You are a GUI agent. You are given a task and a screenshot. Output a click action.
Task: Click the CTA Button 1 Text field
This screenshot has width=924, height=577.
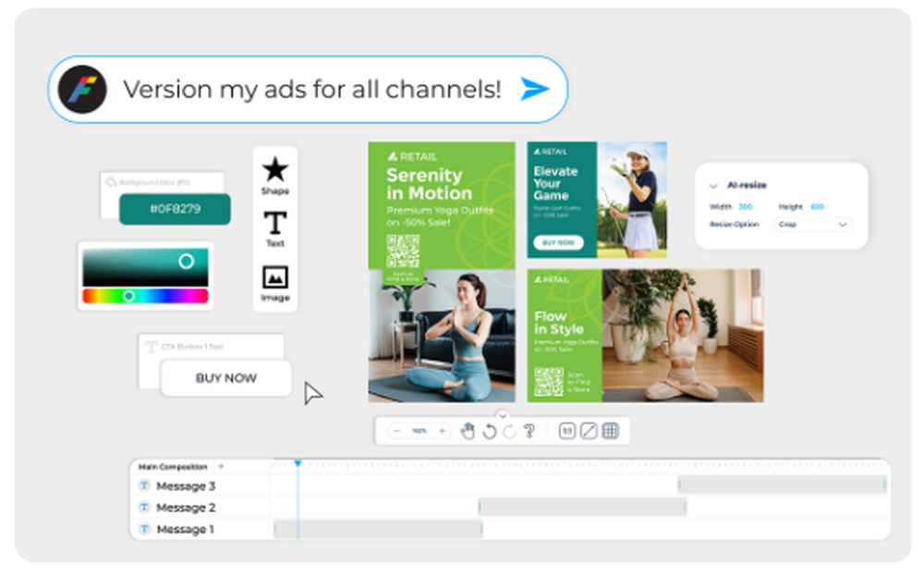click(x=211, y=347)
